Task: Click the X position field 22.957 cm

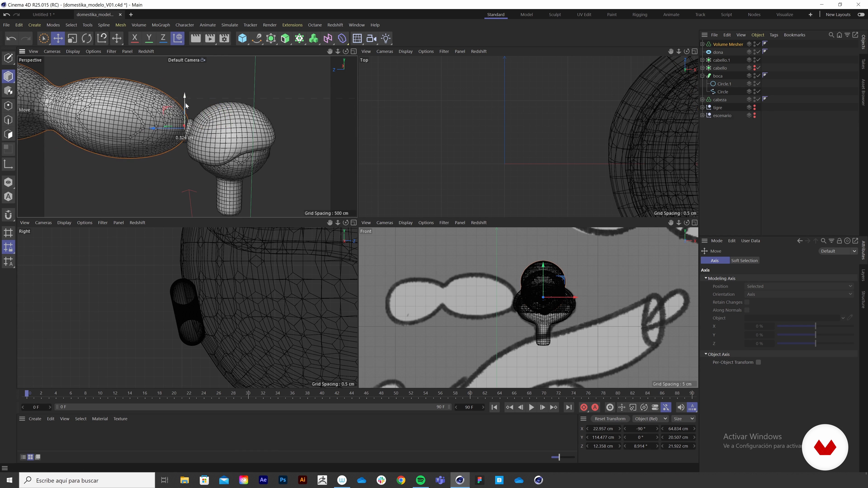Action: (603, 429)
